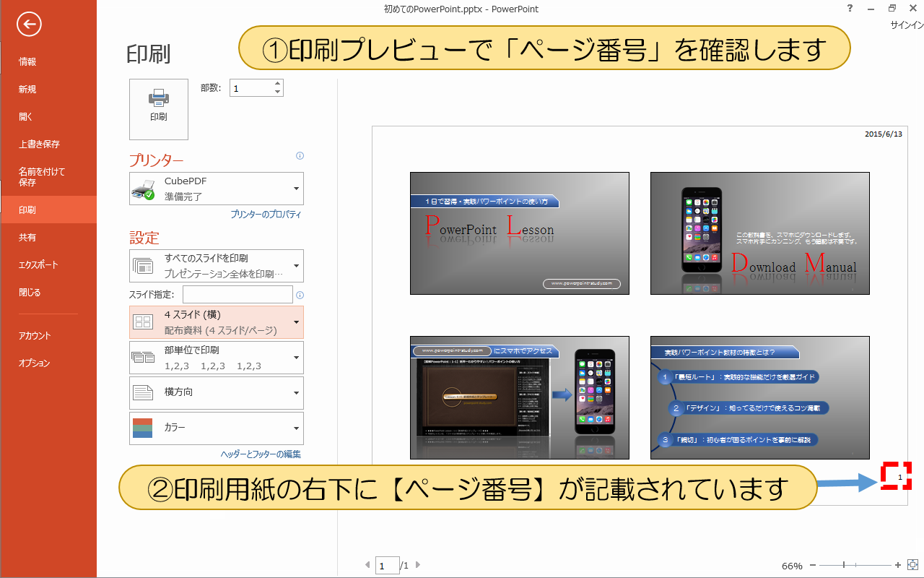Screen dimensions: 924x578
Task: Open the 4 スライド (横) layout dropdown
Action: (217, 322)
